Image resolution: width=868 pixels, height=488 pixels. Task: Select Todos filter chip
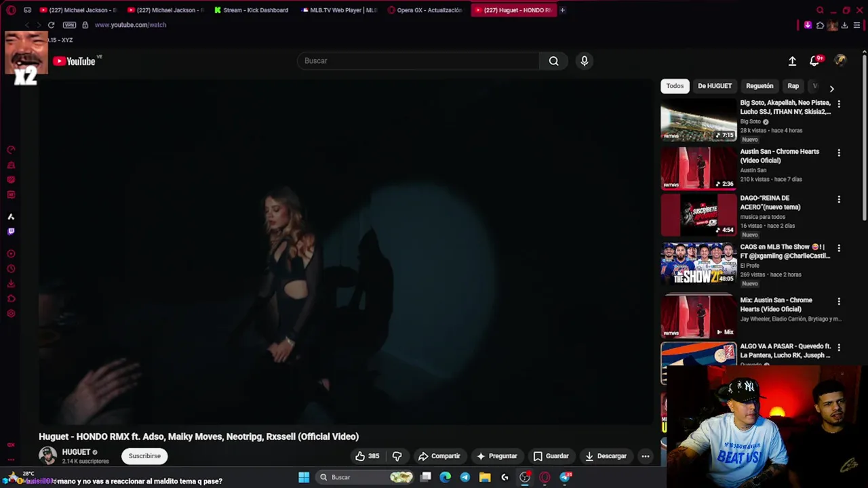675,86
